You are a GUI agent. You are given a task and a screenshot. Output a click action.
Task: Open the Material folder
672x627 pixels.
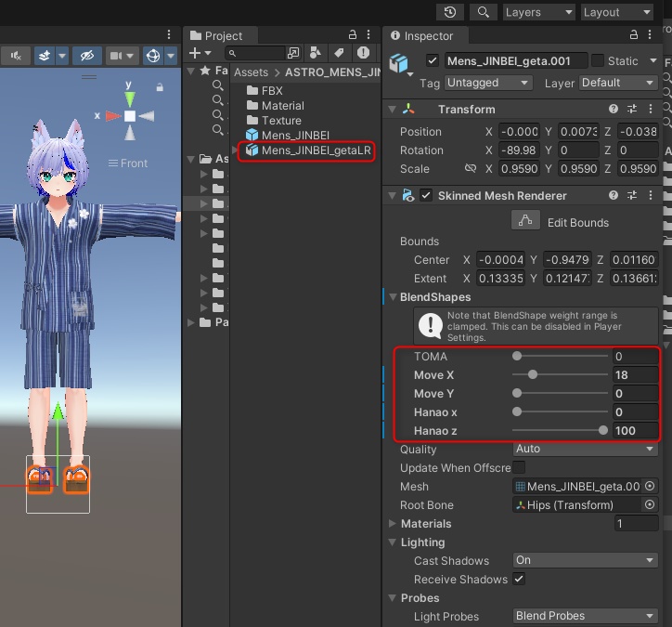pos(276,106)
